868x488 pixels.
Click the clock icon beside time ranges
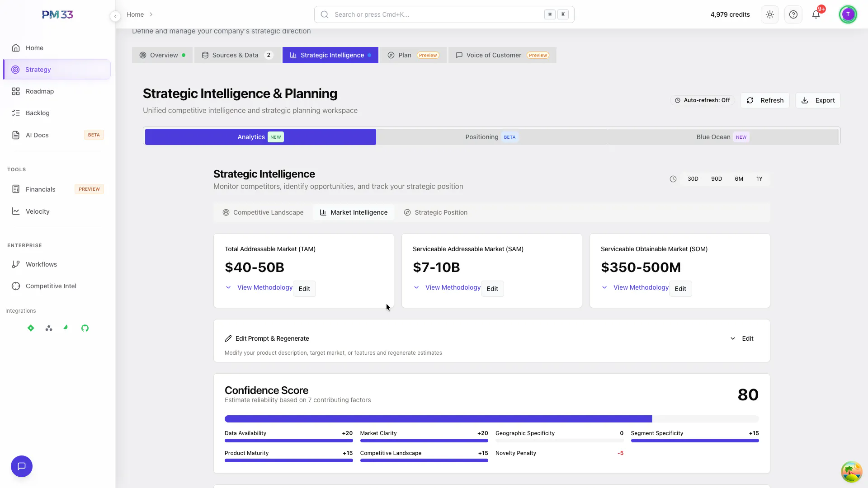[673, 179]
